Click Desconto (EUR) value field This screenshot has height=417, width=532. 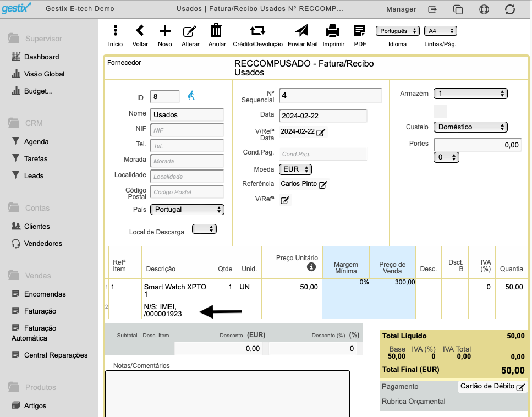pos(218,348)
